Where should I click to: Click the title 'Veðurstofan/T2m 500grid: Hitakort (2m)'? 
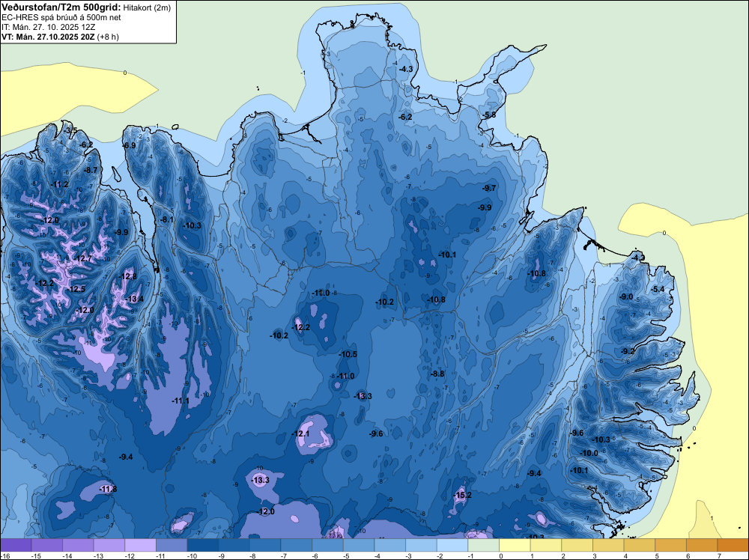point(86,7)
